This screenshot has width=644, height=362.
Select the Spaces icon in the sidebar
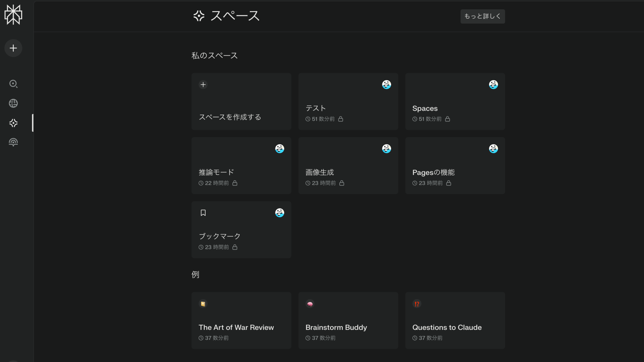tap(13, 123)
